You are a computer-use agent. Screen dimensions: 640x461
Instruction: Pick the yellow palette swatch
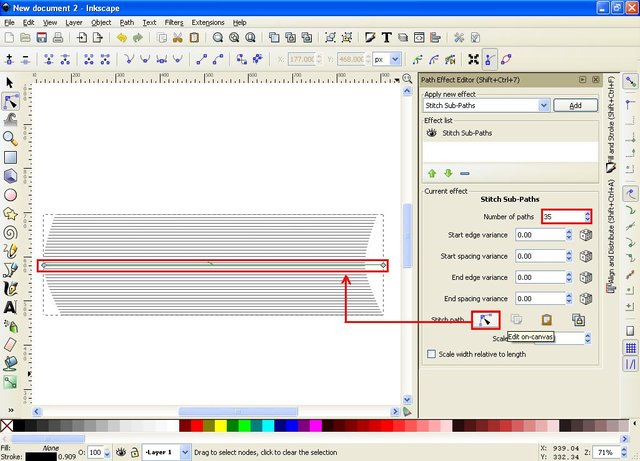coord(221,426)
